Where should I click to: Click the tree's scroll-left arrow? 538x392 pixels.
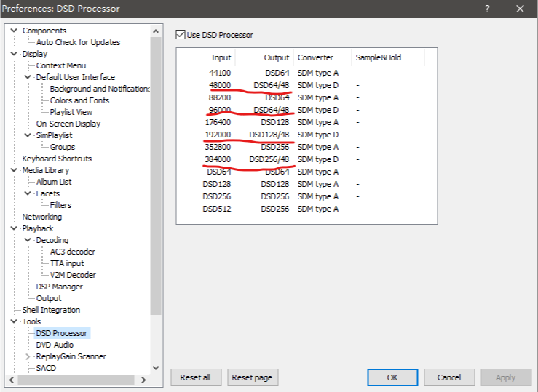10,380
